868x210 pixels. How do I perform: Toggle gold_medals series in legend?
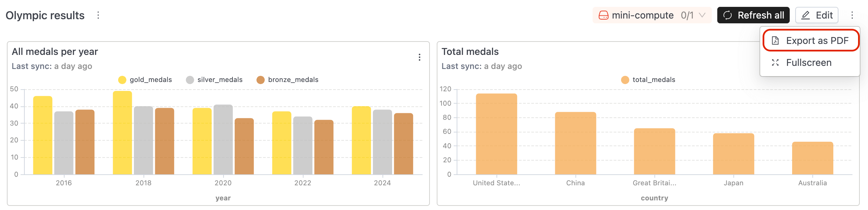(x=145, y=80)
